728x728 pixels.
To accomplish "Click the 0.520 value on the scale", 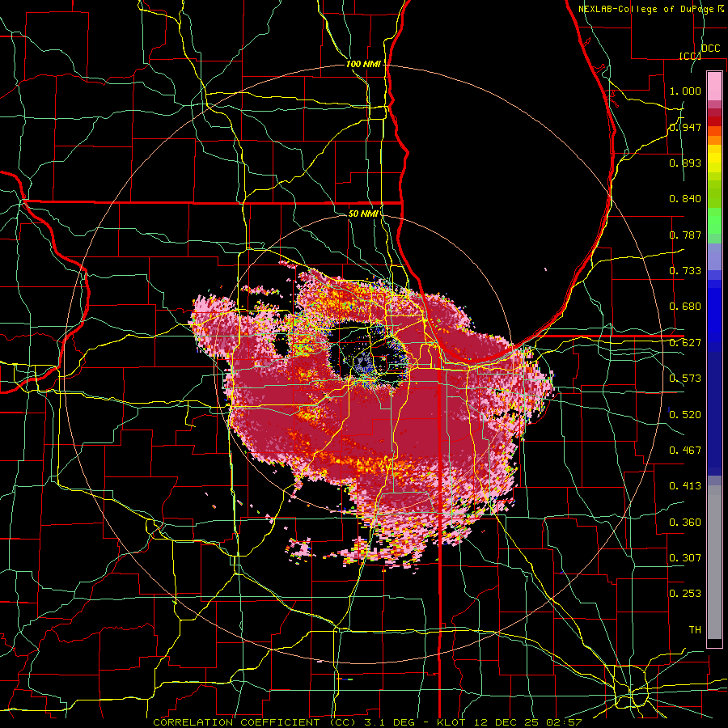I will 685,415.
